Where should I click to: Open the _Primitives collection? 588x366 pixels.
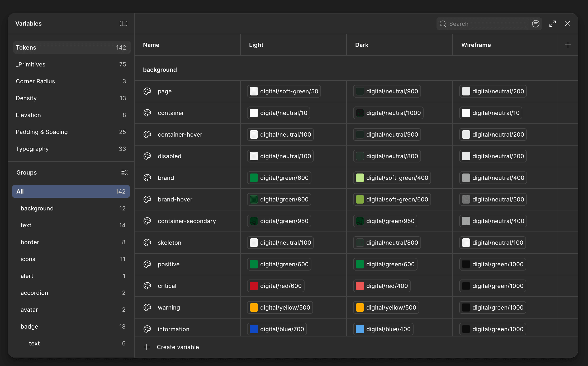click(x=72, y=64)
